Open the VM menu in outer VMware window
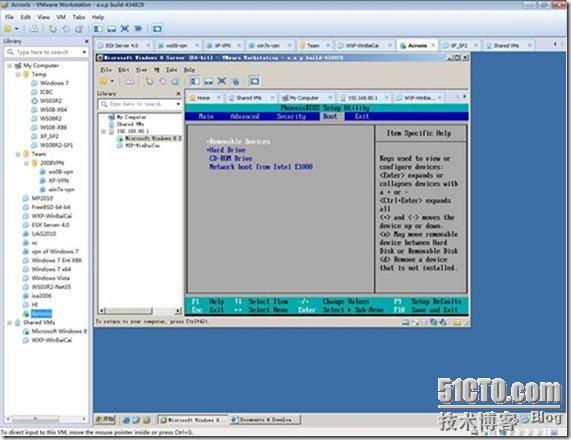The image size is (571, 440). pyautogui.click(x=61, y=17)
